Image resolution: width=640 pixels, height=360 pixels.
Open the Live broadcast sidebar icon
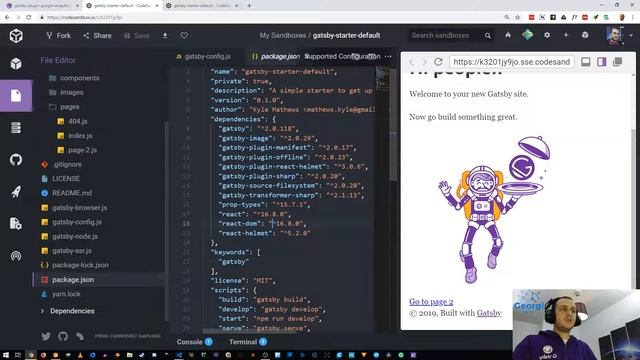(16, 256)
